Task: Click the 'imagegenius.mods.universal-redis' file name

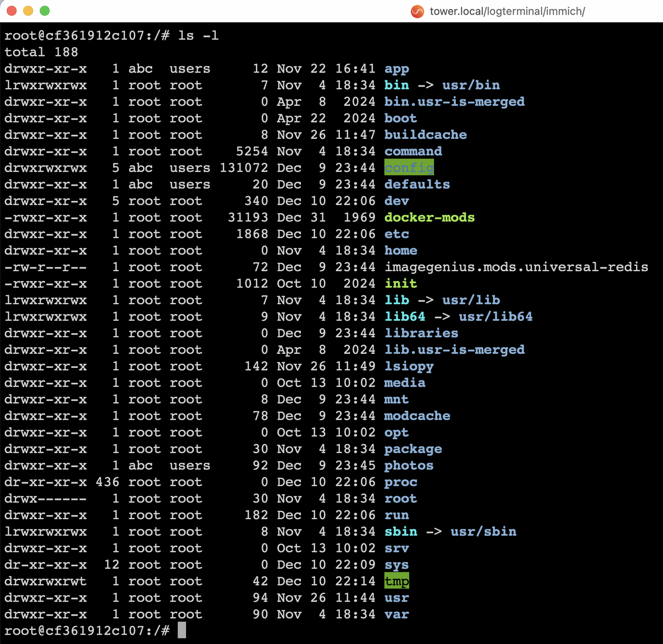Action: 516,267
